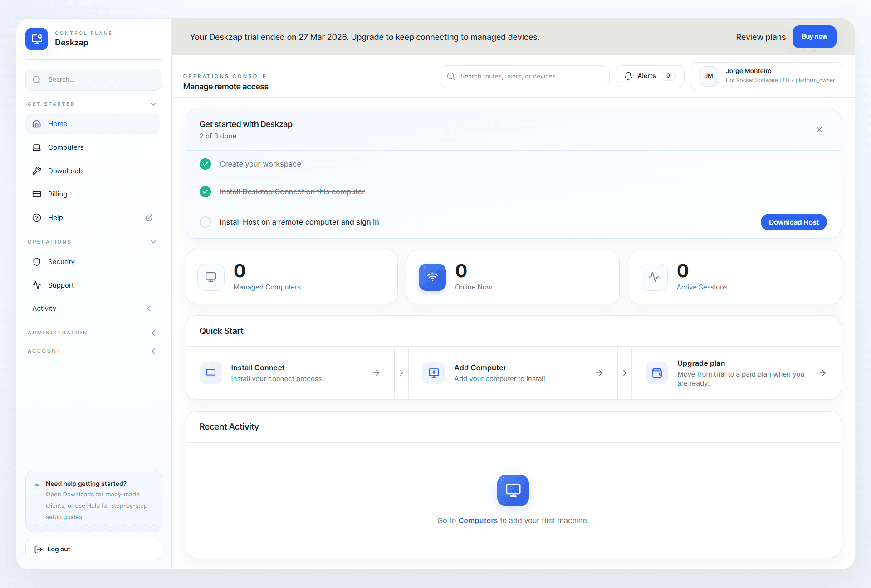Open Computers from the Recent Activity link
The height and width of the screenshot is (588, 871).
[478, 520]
